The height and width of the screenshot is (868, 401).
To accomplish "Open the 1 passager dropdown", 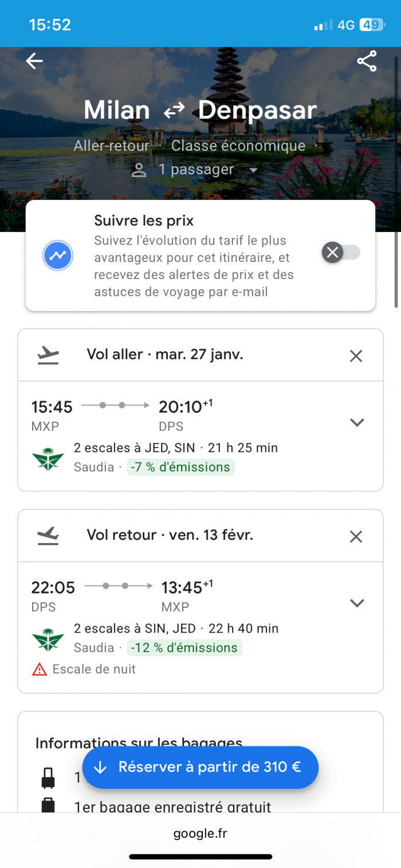I will pyautogui.click(x=195, y=170).
